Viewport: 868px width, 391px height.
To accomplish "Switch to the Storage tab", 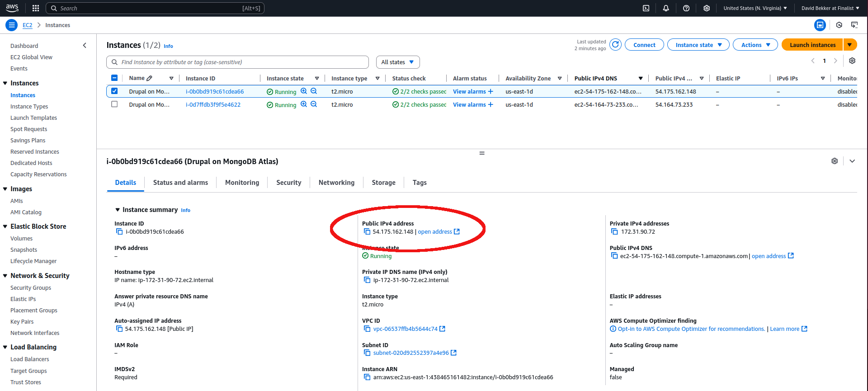I will [384, 183].
